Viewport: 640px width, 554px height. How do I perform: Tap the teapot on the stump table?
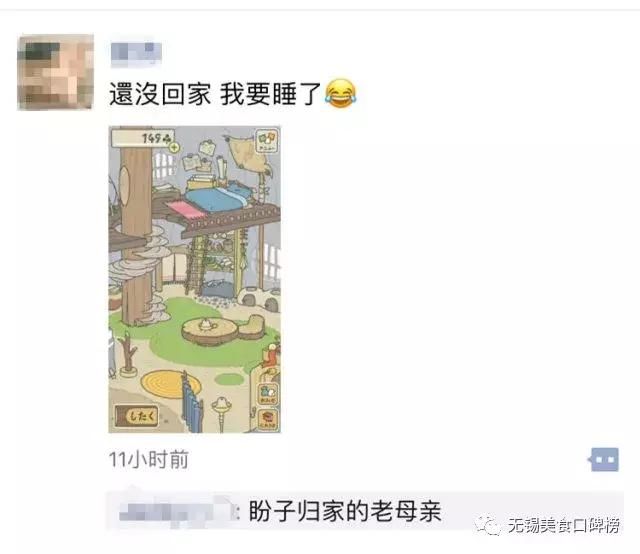coord(208,325)
